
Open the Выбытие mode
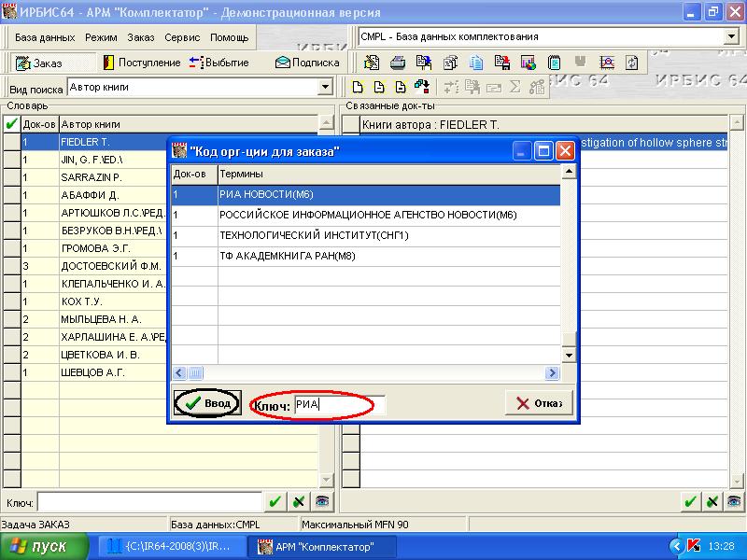click(219, 63)
